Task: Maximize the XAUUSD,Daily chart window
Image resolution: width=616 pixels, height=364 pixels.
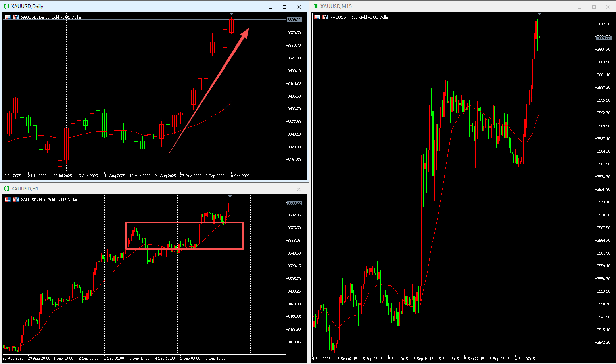Action: 284,7
